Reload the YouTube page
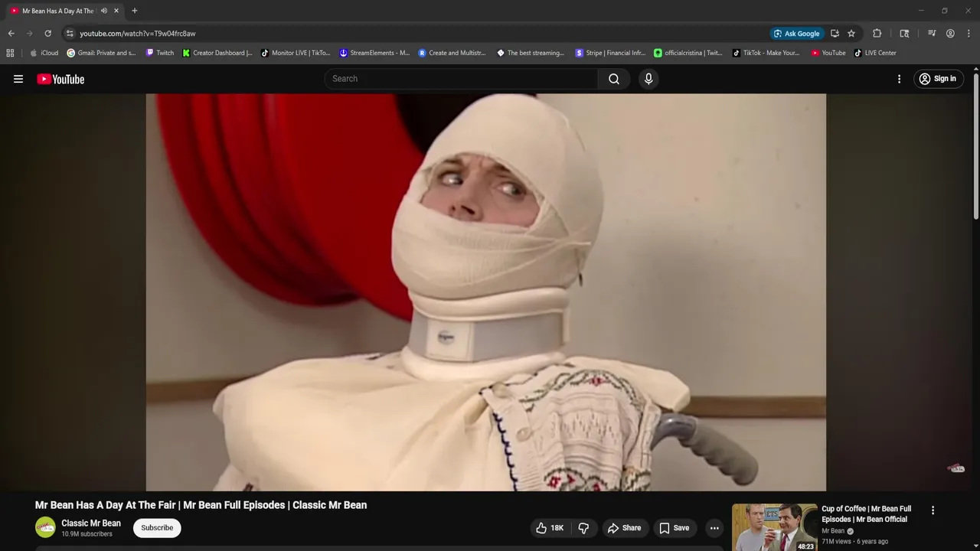This screenshot has height=551, width=980. (47, 34)
